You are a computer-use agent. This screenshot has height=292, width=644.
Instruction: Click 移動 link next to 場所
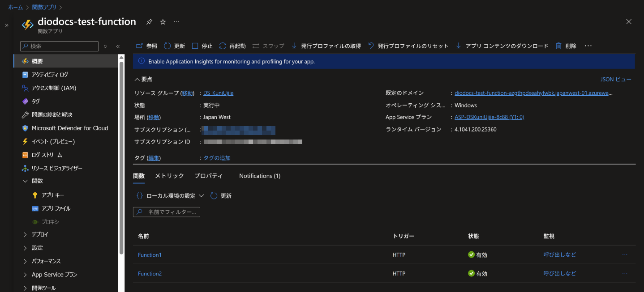(154, 117)
